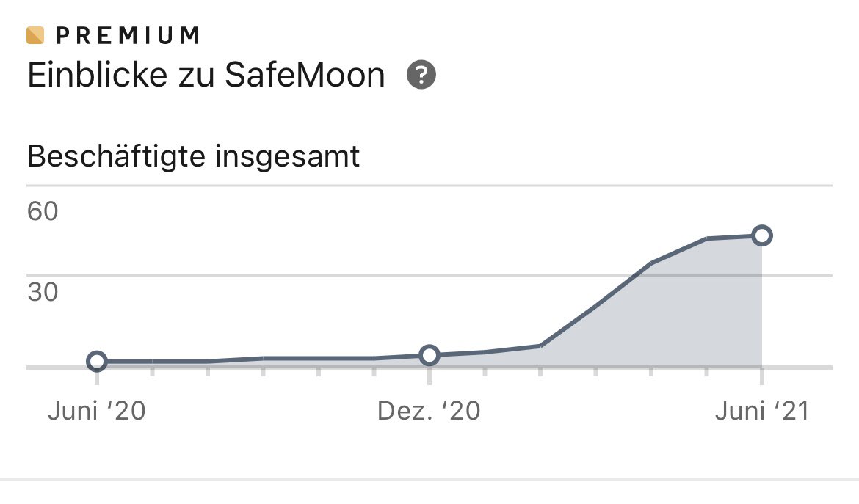Click the 60 y-axis label

(43, 211)
